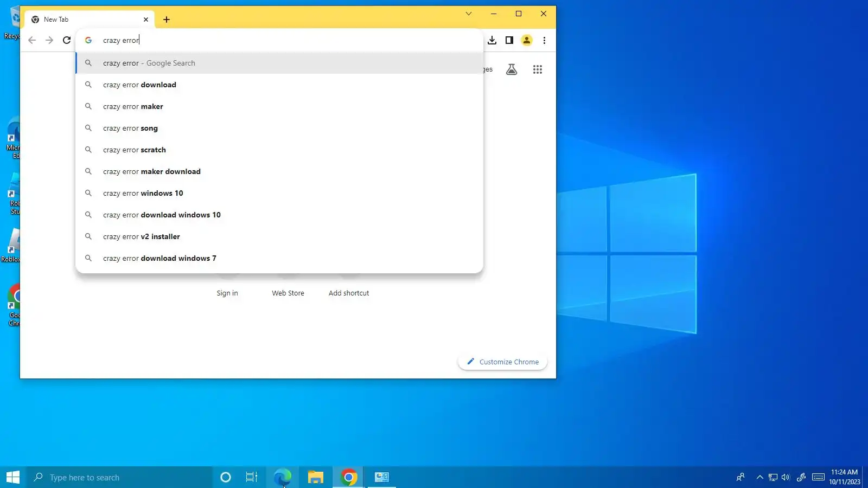This screenshot has width=868, height=488.
Task: Open the volume control in system tray
Action: click(x=786, y=477)
